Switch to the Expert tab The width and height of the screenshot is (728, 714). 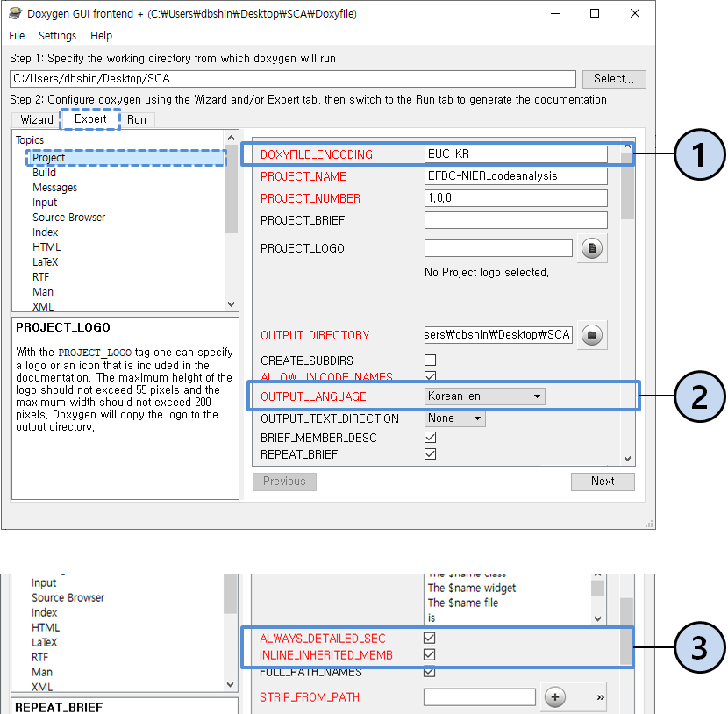click(x=90, y=119)
